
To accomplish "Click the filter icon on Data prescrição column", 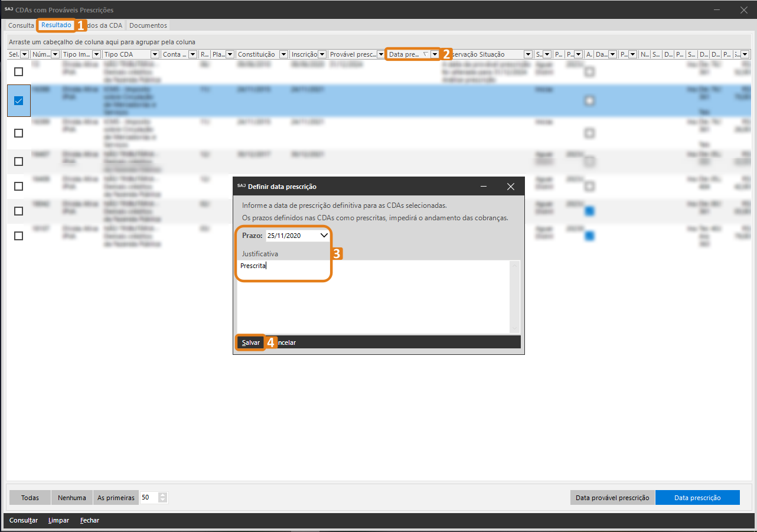I will point(435,54).
